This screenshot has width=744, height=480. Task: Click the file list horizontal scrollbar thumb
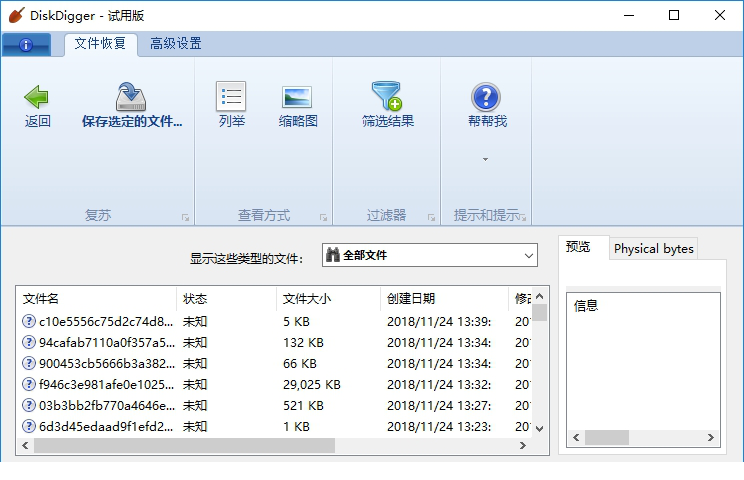[x=185, y=445]
